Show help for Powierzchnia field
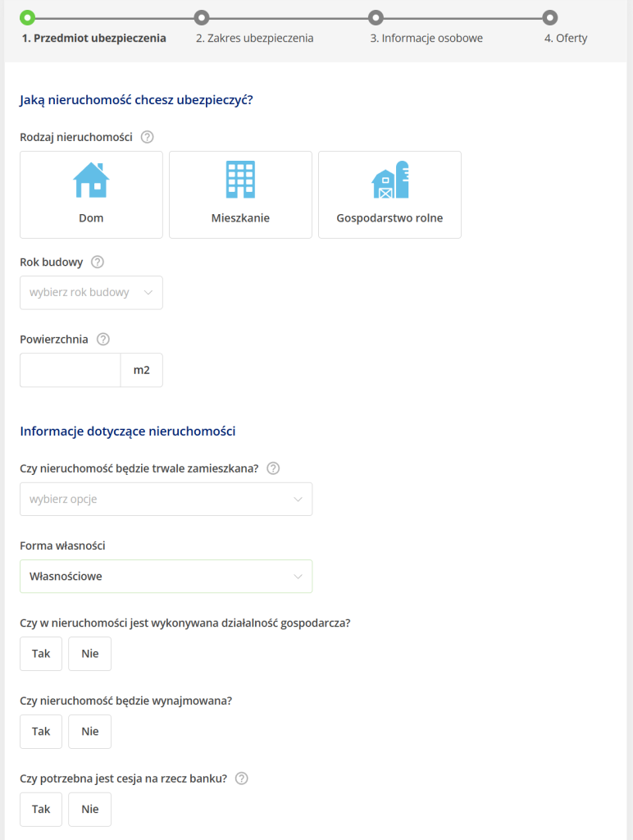Viewport: 633px width, 840px height. pyautogui.click(x=103, y=339)
